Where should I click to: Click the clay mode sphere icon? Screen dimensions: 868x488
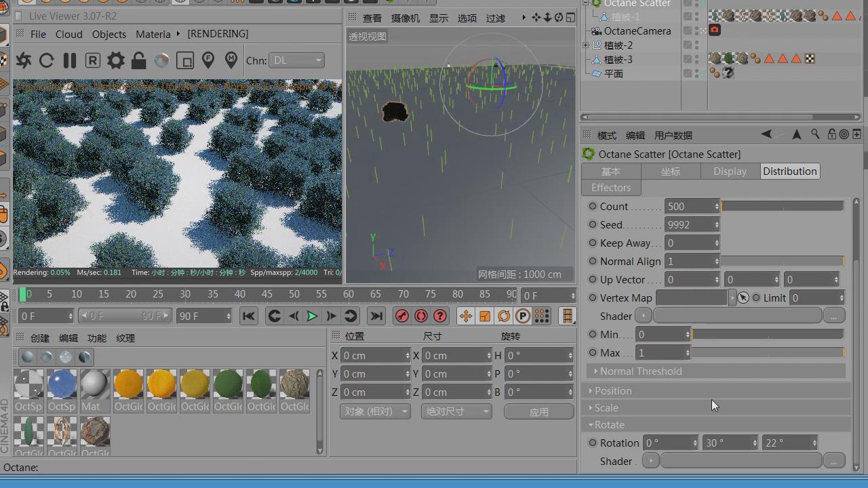point(161,60)
